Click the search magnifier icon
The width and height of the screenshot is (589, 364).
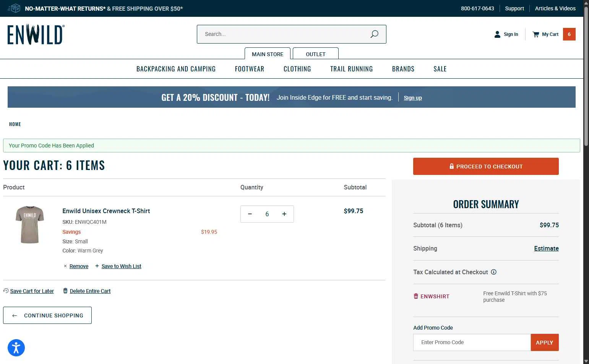tap(374, 34)
